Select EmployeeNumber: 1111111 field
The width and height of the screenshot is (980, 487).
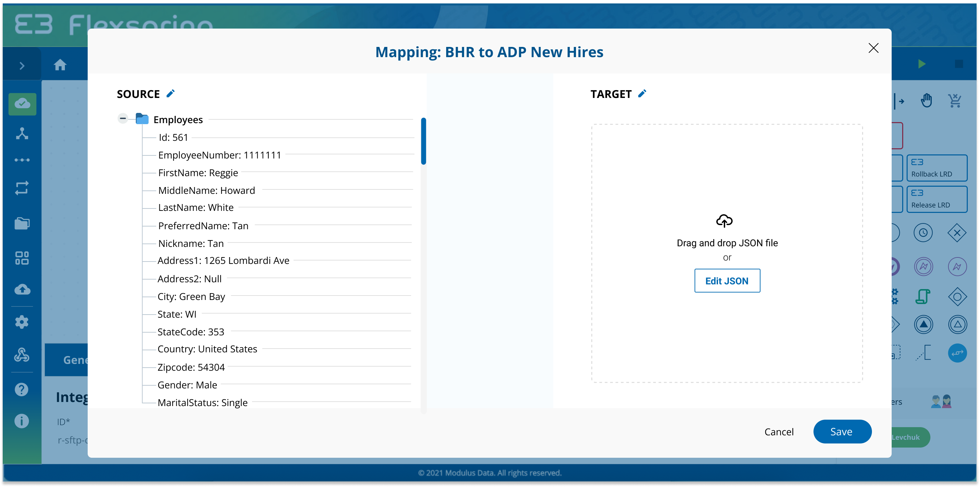[x=220, y=155]
